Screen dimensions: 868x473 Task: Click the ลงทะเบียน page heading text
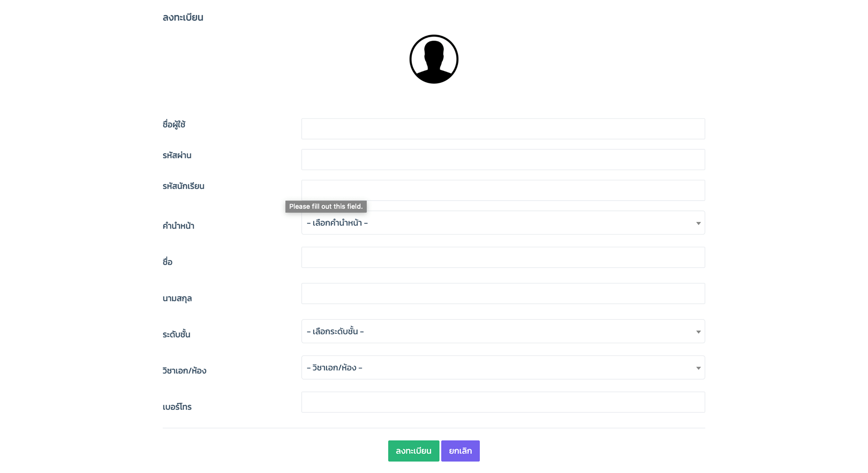[183, 17]
